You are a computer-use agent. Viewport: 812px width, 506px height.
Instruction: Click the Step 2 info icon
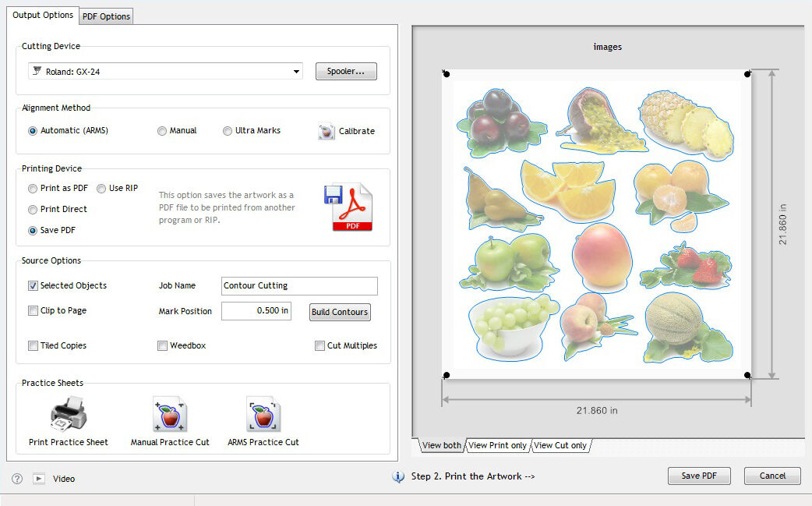pyautogui.click(x=398, y=476)
